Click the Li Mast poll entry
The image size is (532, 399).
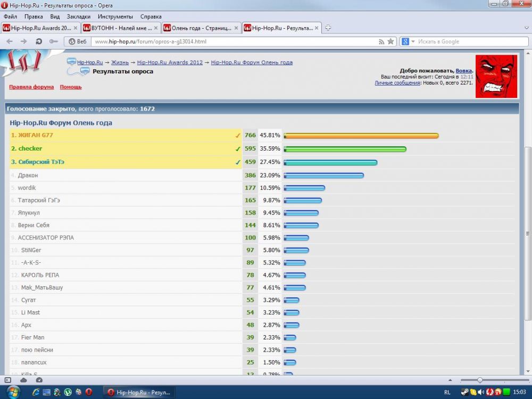coord(30,312)
